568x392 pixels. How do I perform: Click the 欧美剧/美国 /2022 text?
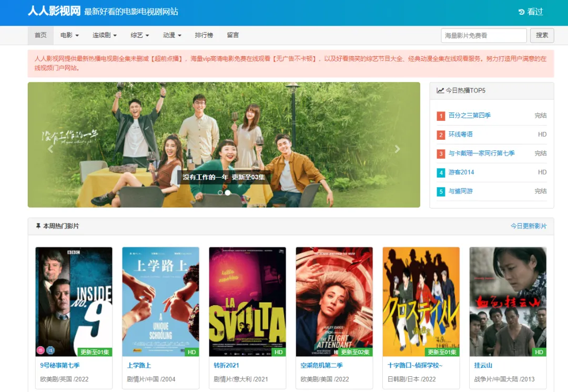point(324,379)
